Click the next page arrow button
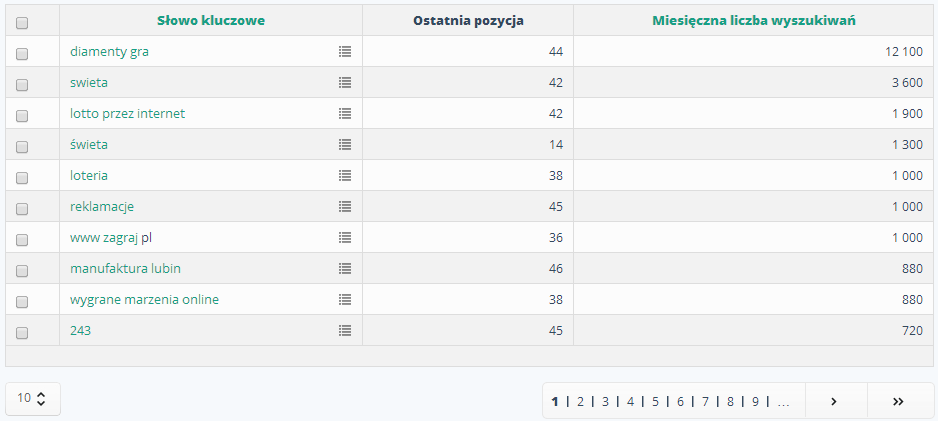Image resolution: width=938 pixels, height=421 pixels. 834,401
